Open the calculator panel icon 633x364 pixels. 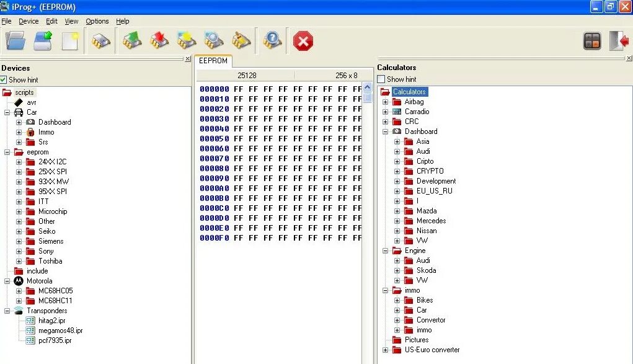592,41
